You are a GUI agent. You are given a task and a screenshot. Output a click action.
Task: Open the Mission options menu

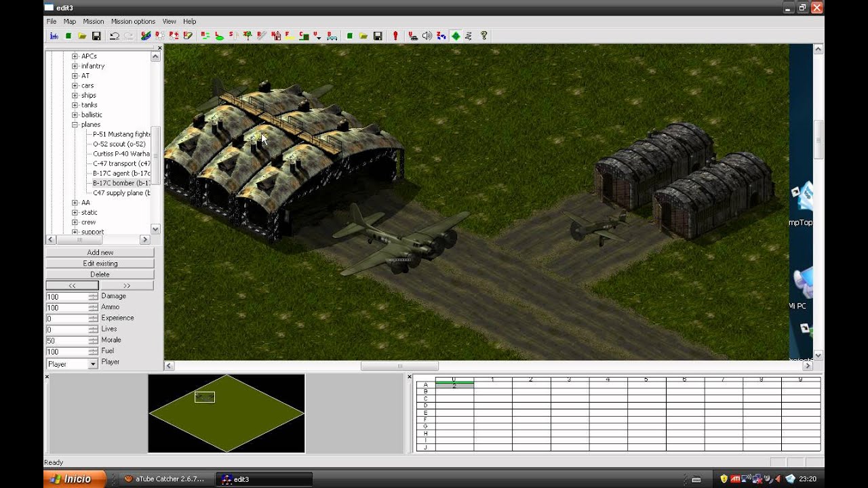coord(133,21)
